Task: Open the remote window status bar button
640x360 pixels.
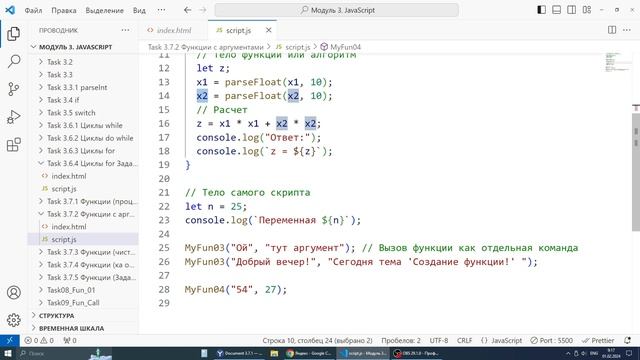Action: (x=9, y=340)
